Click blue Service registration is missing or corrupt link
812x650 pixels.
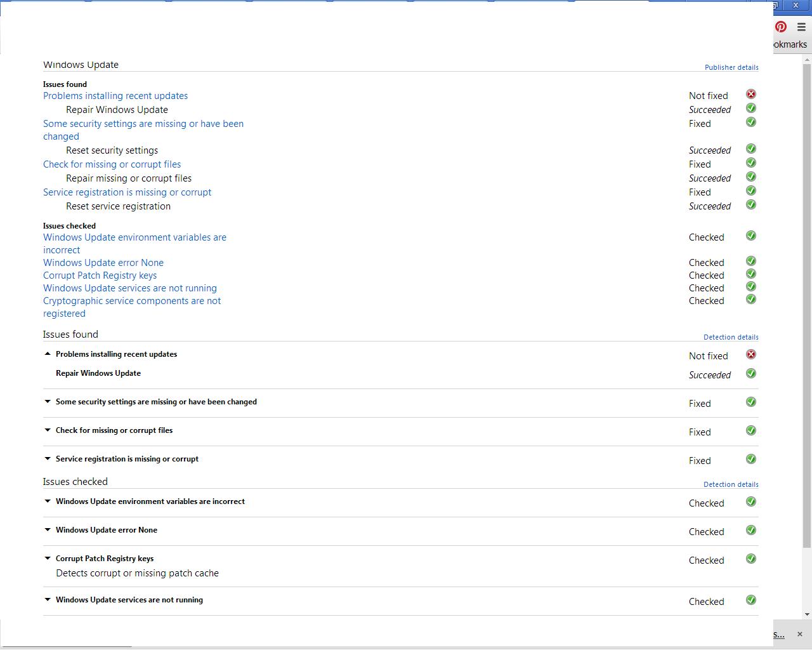click(x=127, y=192)
